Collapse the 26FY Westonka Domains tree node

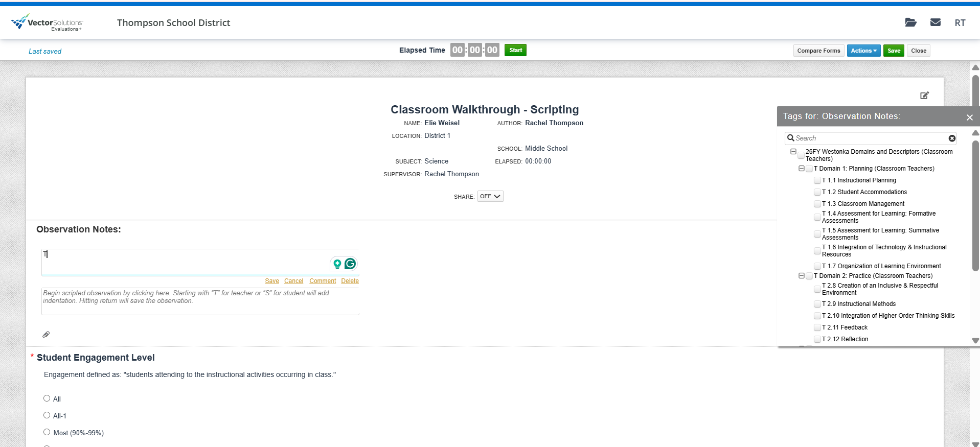coord(793,152)
